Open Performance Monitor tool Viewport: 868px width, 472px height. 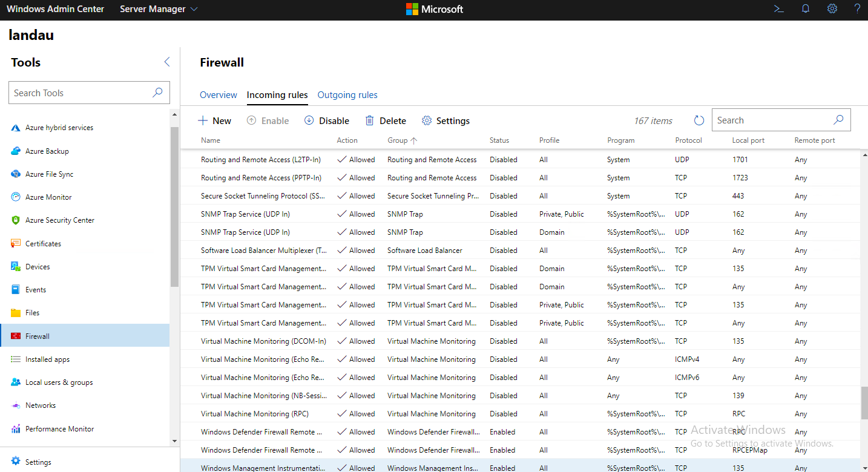coord(59,428)
